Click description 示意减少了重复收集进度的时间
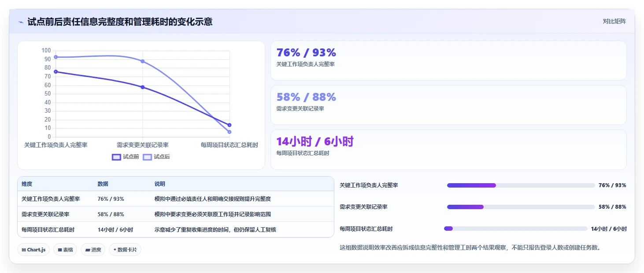644x273 pixels. [191, 230]
